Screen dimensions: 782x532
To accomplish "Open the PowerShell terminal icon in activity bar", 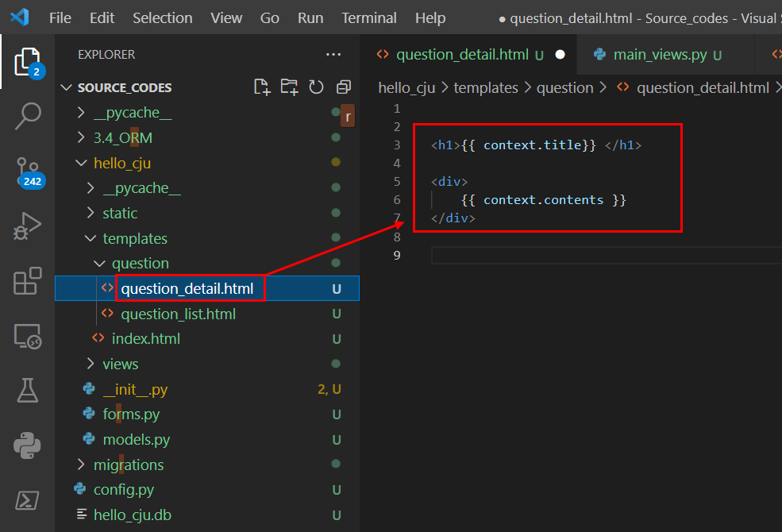I will click(28, 500).
